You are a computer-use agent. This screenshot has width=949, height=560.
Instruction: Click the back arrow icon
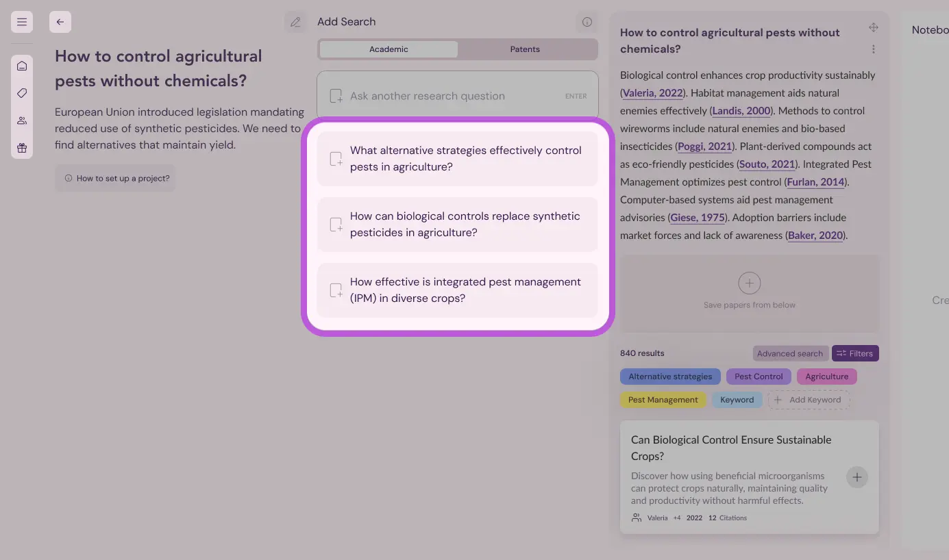coord(60,21)
